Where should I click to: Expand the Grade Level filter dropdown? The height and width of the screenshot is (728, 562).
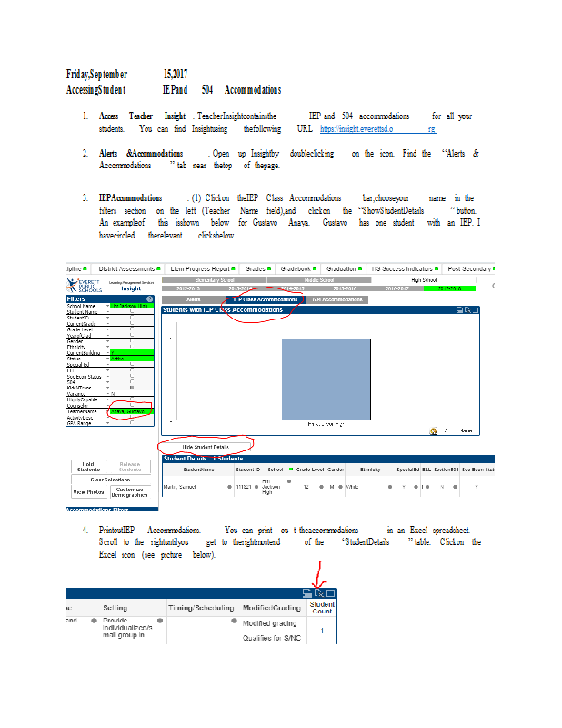(107, 329)
